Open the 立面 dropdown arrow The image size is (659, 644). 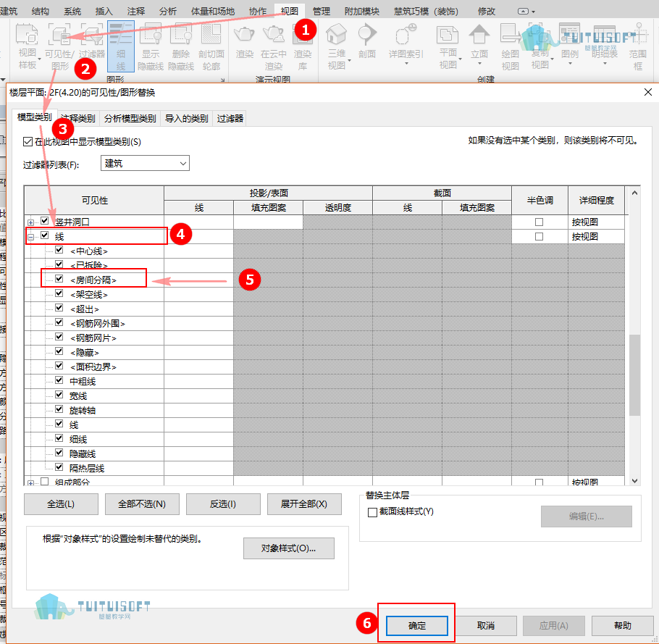tap(479, 64)
